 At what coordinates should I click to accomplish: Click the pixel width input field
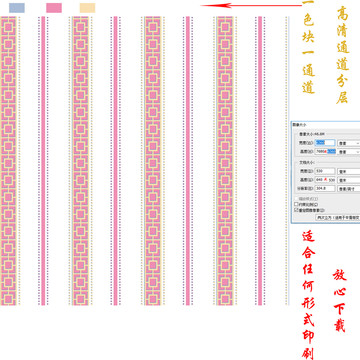click(x=325, y=143)
